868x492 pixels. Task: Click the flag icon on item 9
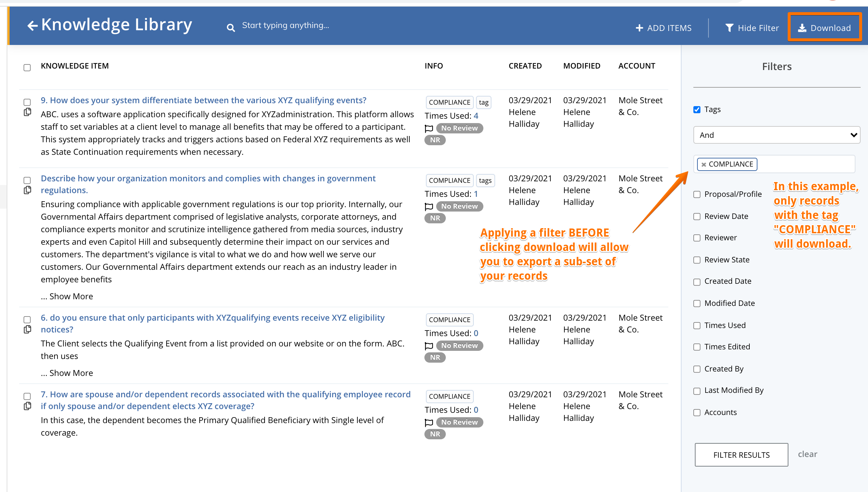429,128
